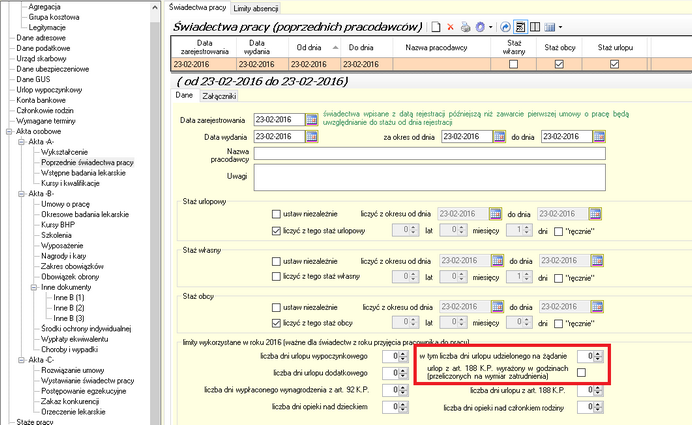Open calendar for period 'do dnia' field
The width and height of the screenshot is (692, 425).
coord(599,136)
